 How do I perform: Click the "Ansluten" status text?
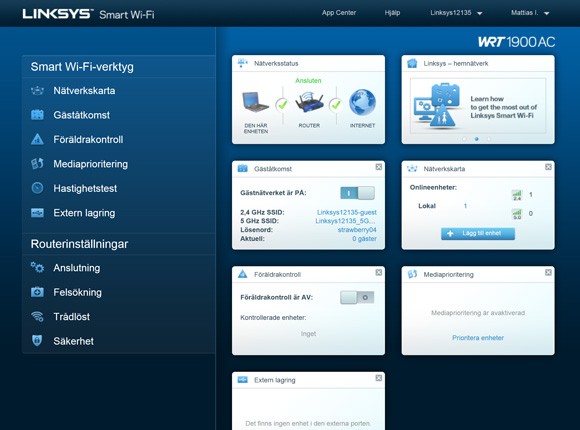click(308, 80)
